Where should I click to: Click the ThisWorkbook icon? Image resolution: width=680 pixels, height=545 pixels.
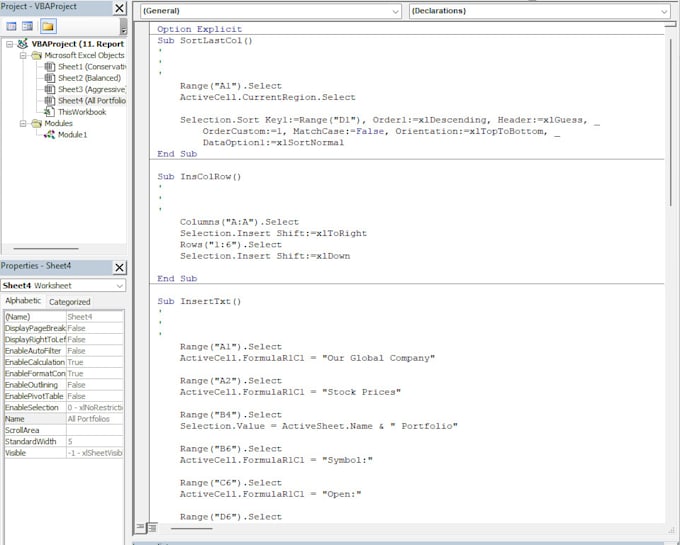(x=50, y=112)
